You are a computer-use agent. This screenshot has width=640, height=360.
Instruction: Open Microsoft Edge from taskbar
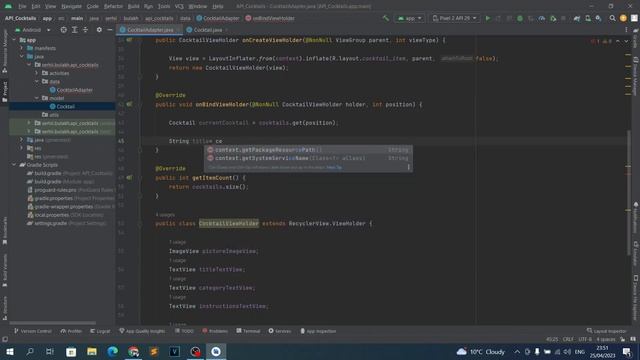(x=113, y=352)
